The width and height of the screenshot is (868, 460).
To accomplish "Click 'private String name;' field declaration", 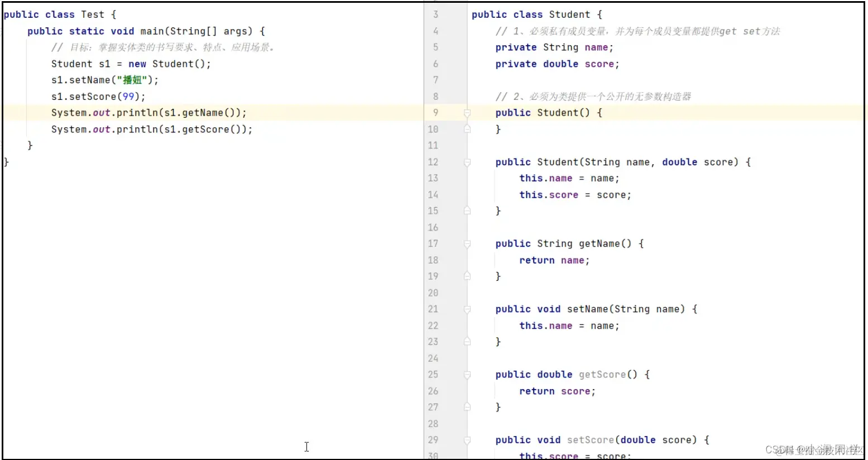I will pos(554,47).
